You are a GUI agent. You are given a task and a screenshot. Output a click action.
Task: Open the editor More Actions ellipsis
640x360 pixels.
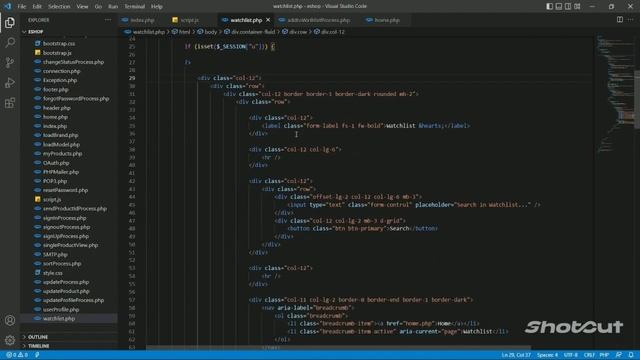[x=631, y=20]
